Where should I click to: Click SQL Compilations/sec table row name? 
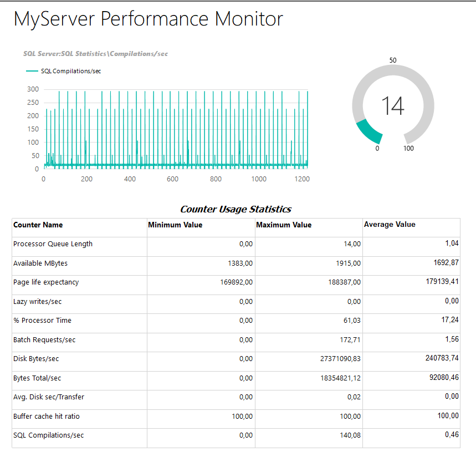pyautogui.click(x=48, y=435)
